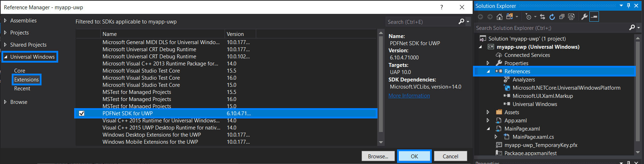Click the Pending Changes Filter clock icon
644x164 pixels.
click(529, 17)
